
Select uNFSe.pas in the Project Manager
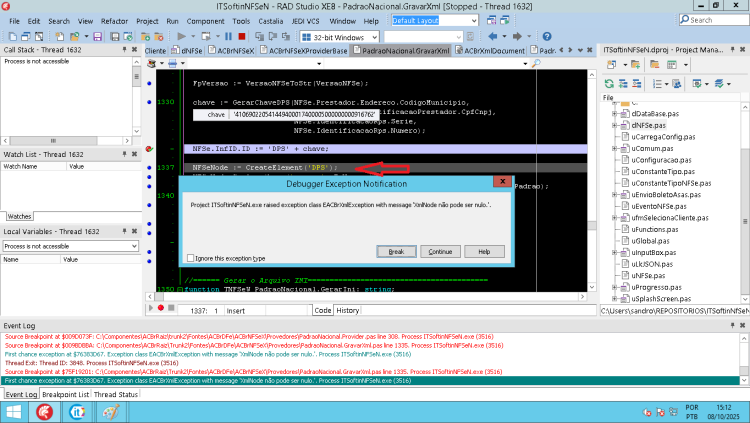click(x=648, y=276)
